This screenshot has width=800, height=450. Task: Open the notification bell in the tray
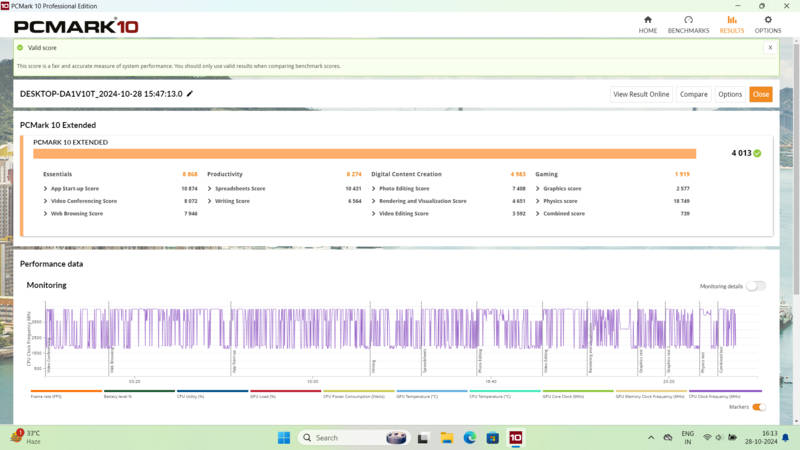[786, 438]
